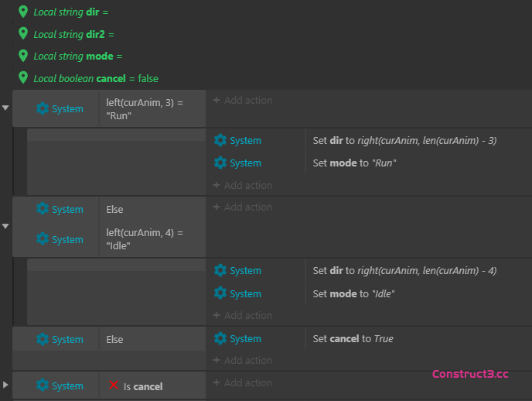Click gear icon beside Set mode to "Idle"
532x401 pixels.
coord(220,294)
